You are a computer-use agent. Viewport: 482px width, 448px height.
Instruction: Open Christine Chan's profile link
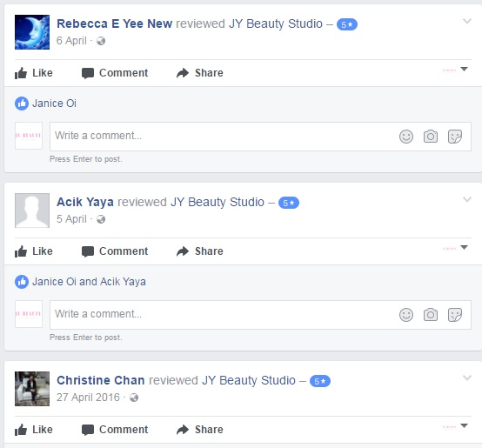(x=101, y=380)
